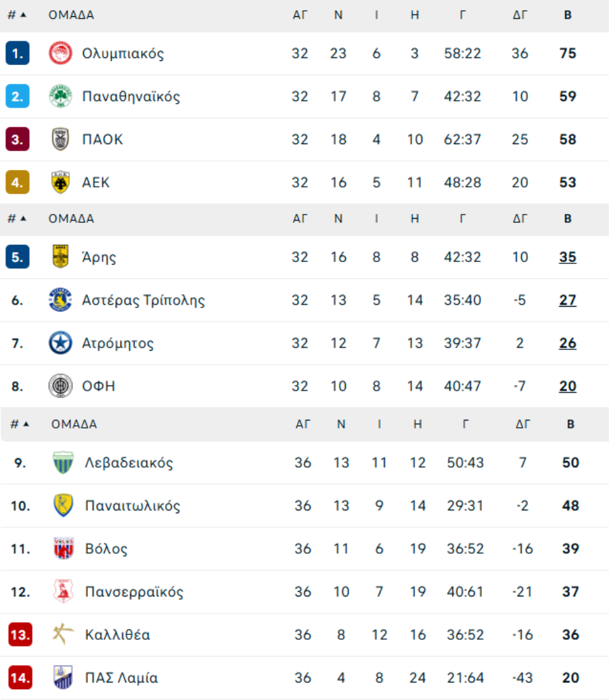
Task: Click the Άρης team badge
Action: (x=60, y=257)
